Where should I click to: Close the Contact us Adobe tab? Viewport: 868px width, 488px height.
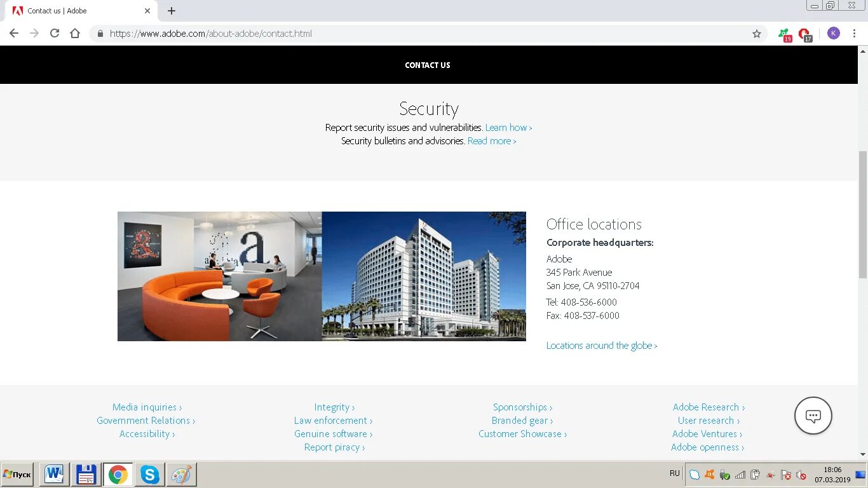(147, 11)
